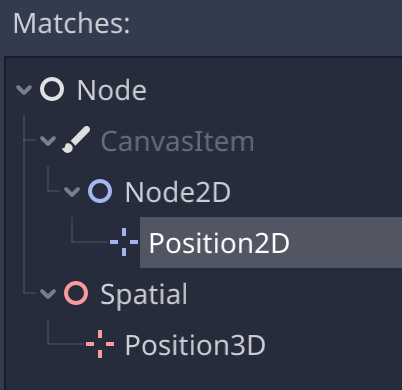Click the paintbrush CanvasItem icon
The height and width of the screenshot is (390, 402).
[76, 140]
